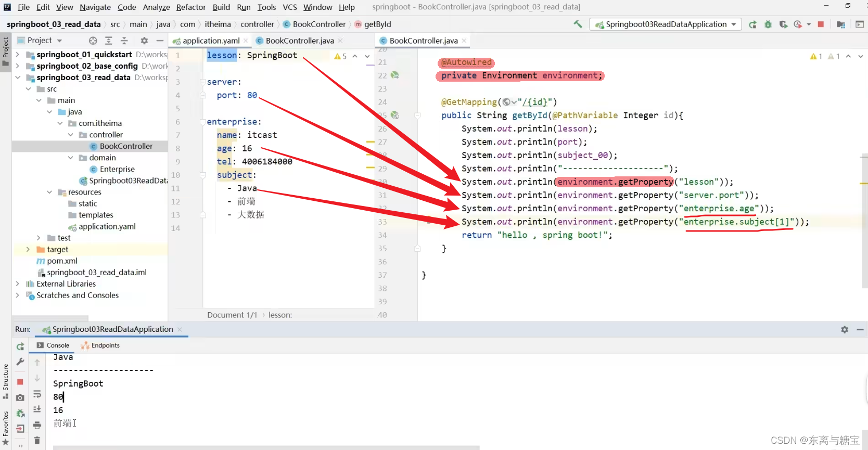Expand all nodes in Project panel toolbar
The width and height of the screenshot is (868, 450).
[109, 41]
